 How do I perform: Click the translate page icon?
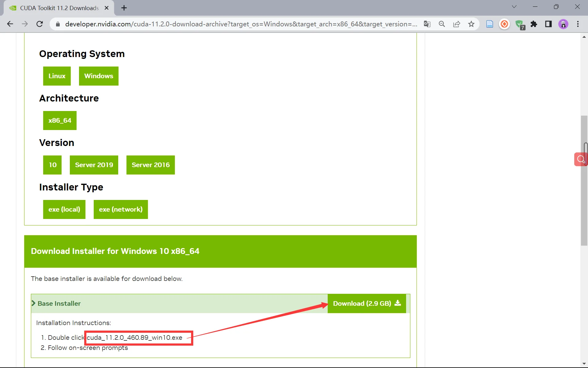tap(427, 24)
